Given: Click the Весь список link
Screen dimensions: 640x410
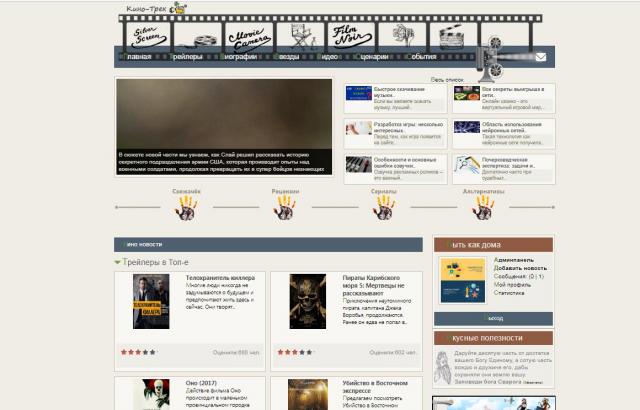Looking at the screenshot, I should pos(447,80).
